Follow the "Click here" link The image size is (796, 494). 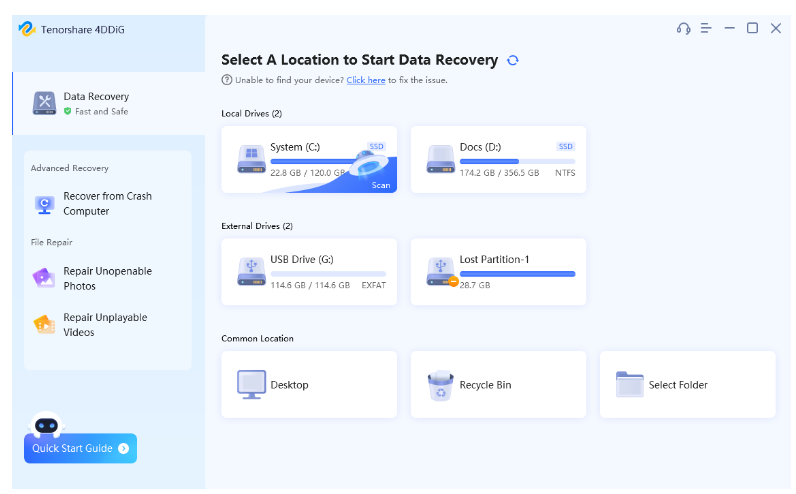365,80
